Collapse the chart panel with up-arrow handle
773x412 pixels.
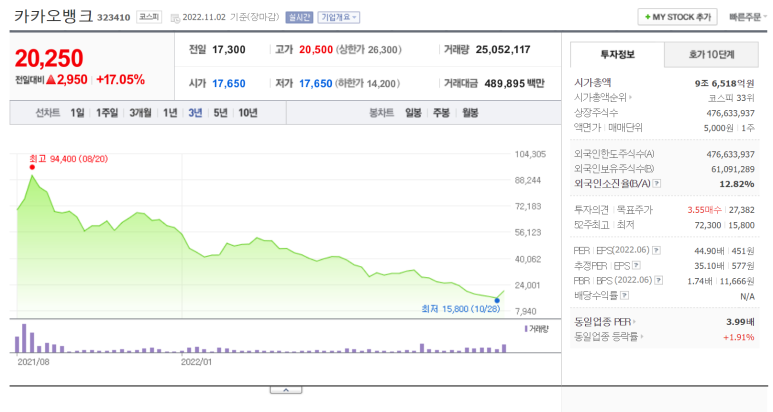(286, 390)
